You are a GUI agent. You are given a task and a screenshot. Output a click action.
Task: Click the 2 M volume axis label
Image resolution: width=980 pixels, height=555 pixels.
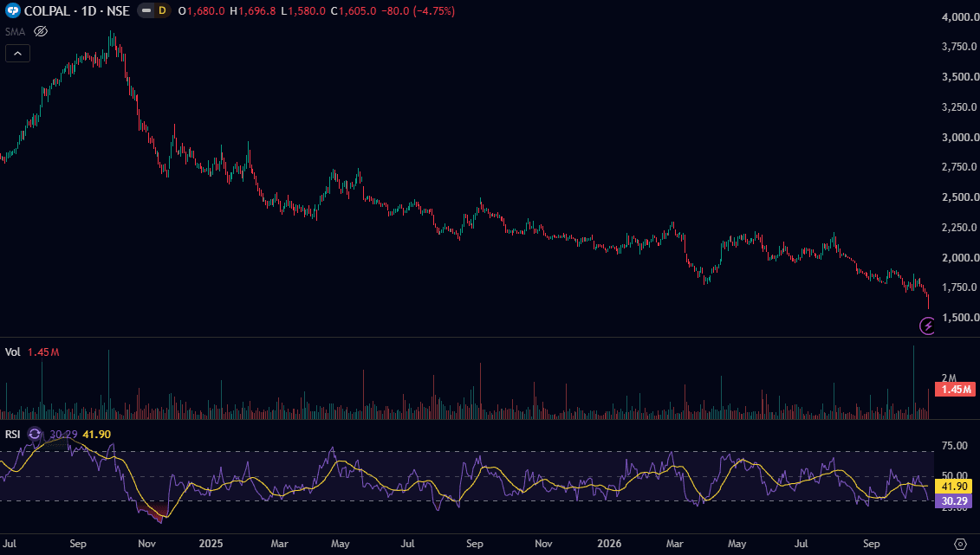tap(949, 378)
